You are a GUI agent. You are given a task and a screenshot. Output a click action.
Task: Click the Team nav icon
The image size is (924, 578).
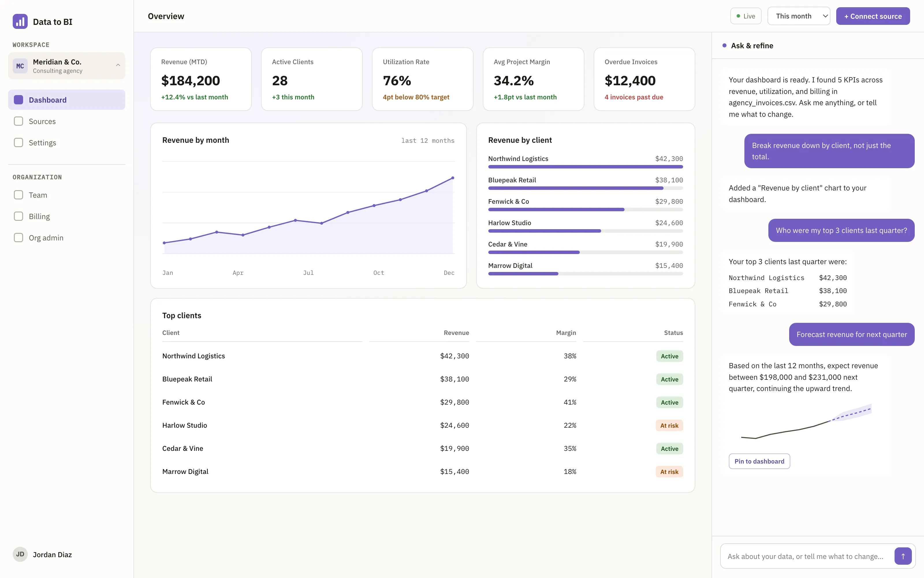18,195
